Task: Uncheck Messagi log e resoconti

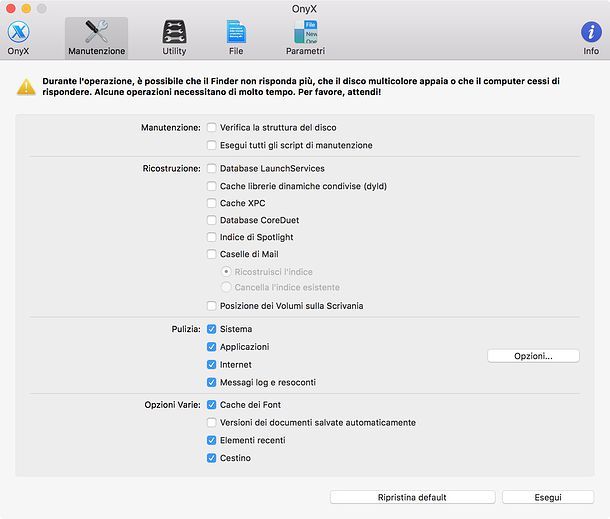Action: pos(212,382)
